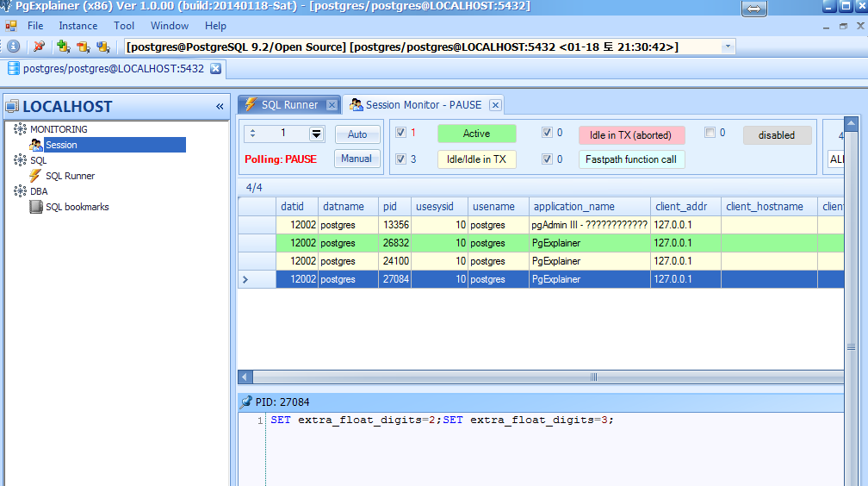Click the double-arrow button in title bar
This screenshot has height=486, width=868.
754,9
